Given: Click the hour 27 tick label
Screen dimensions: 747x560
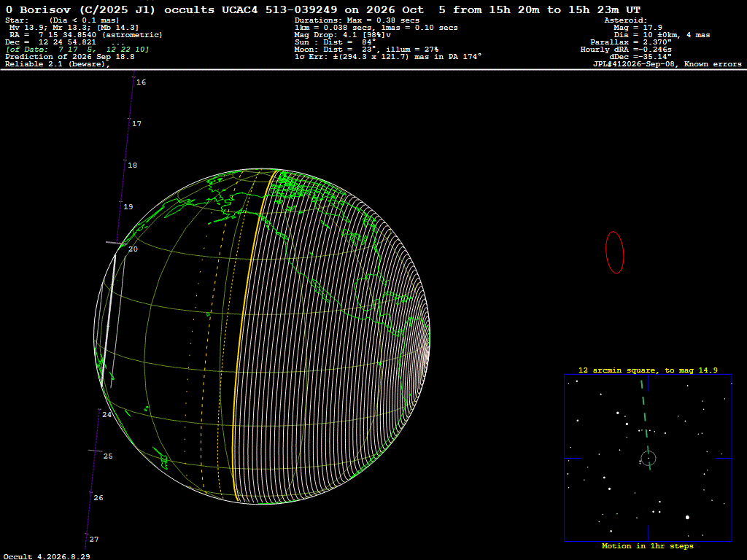Looking at the screenshot, I should tap(94, 539).
